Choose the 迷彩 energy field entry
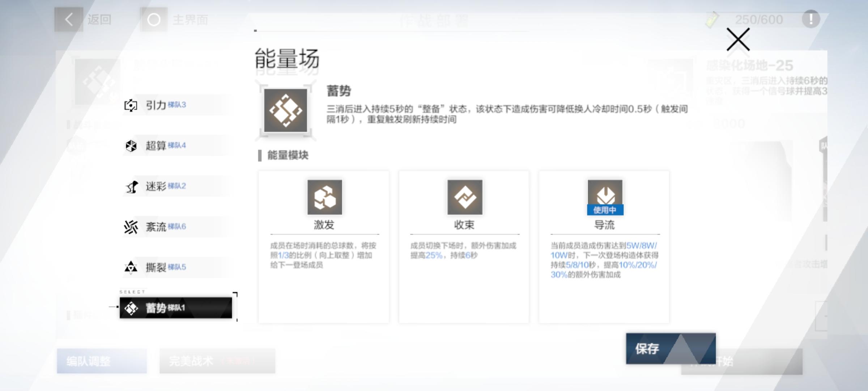868x391 pixels. pos(176,186)
